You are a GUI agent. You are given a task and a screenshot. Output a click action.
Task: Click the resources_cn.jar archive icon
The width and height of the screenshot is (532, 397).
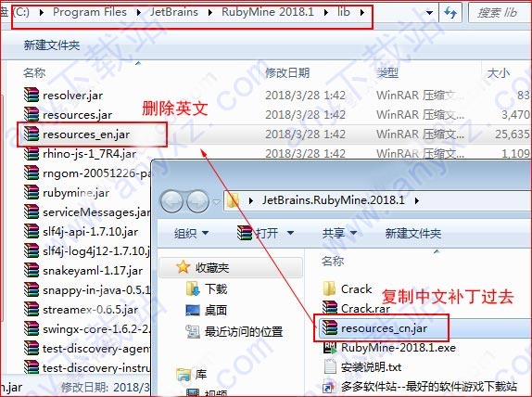coord(329,328)
